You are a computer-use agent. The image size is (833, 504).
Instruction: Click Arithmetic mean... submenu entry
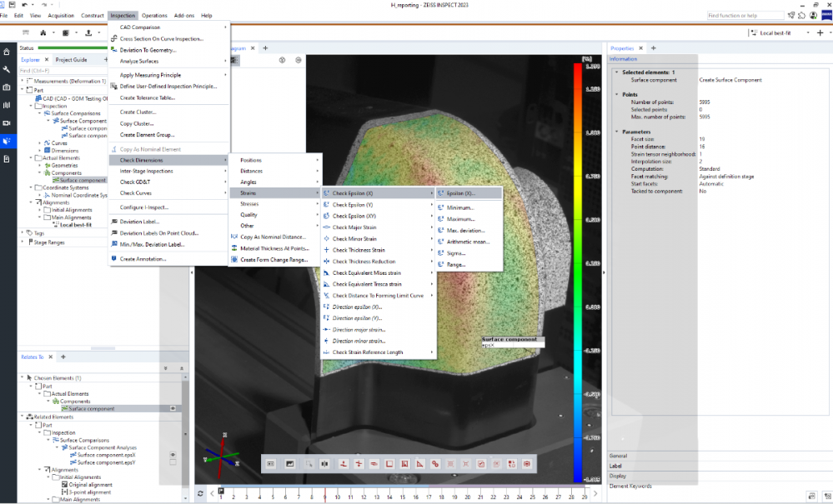(468, 242)
